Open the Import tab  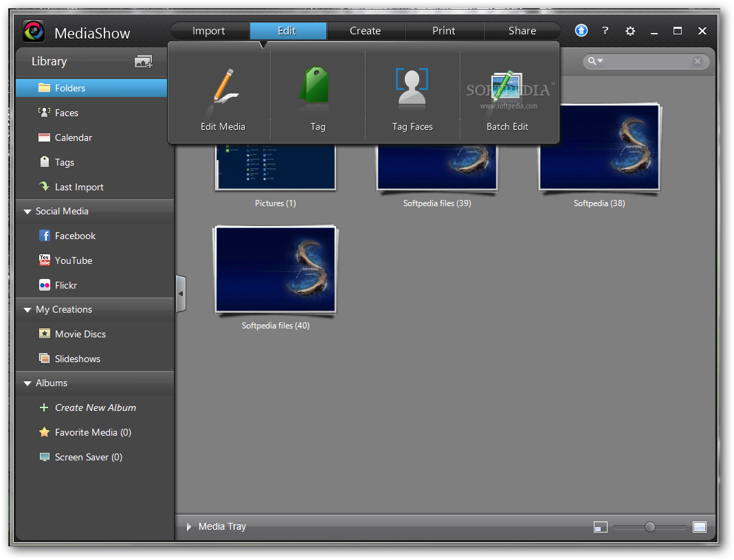pyautogui.click(x=209, y=31)
